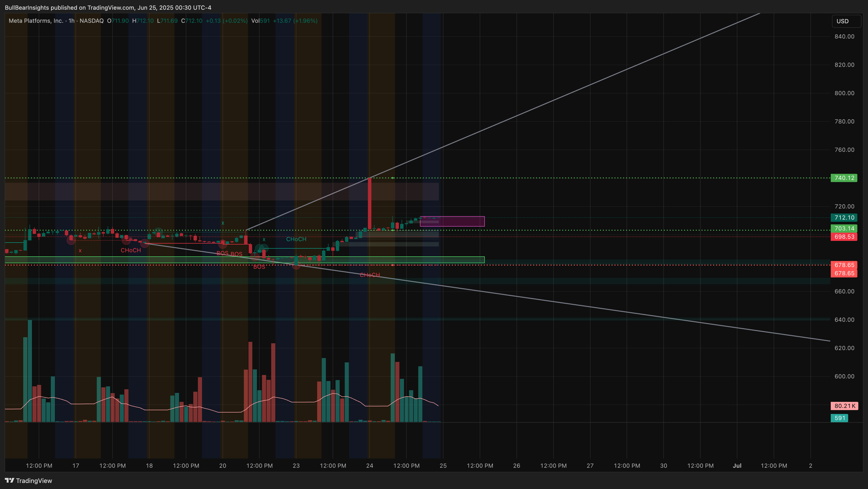Click the TradingView logo icon
Viewport: 868px width, 489px height.
coord(9,480)
